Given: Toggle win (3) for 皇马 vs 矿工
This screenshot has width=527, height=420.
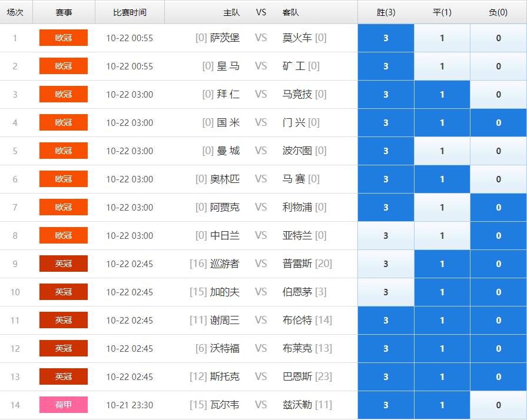Looking at the screenshot, I should point(386,66).
